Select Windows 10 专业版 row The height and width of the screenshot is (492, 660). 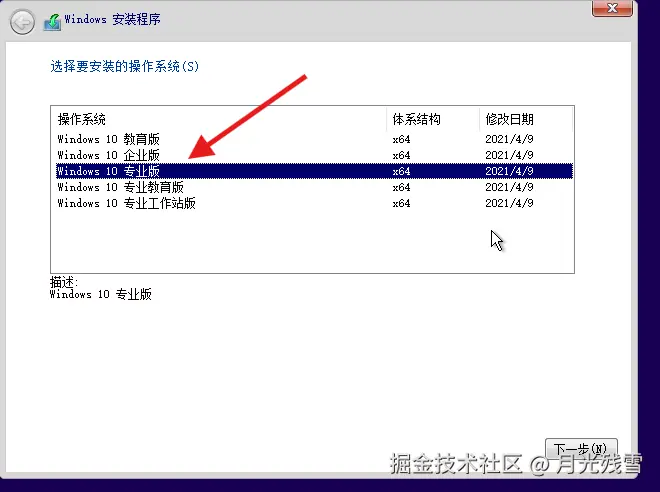[314, 171]
